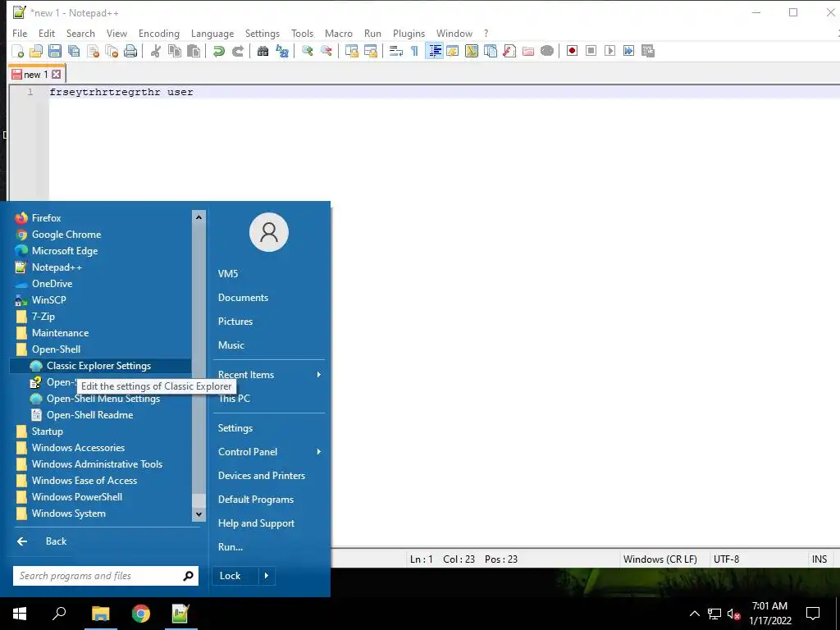The height and width of the screenshot is (630, 840).
Task: Close the 'new 1' tab with its X
Action: click(x=56, y=75)
